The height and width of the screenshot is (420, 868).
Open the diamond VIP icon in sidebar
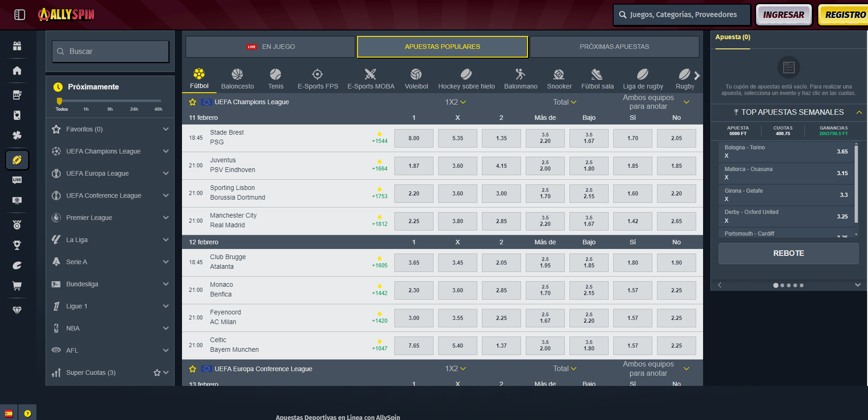(x=17, y=310)
